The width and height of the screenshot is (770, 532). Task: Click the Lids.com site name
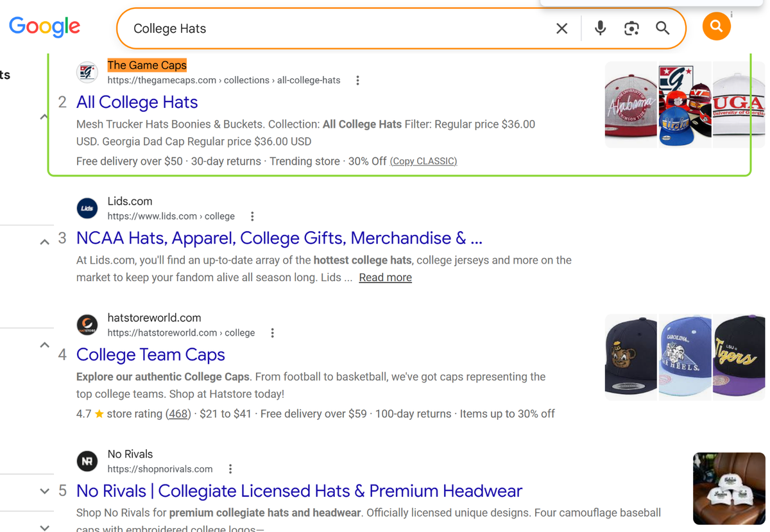pos(130,201)
